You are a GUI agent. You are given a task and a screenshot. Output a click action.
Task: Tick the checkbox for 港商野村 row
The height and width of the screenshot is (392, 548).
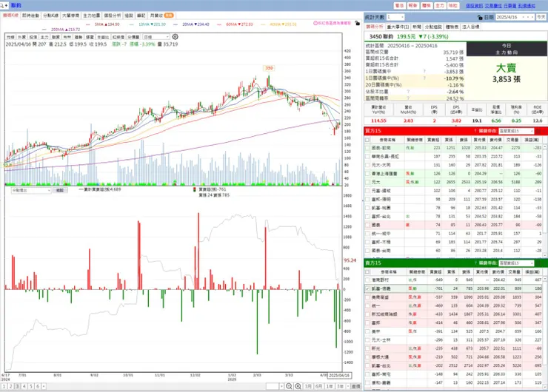click(367, 280)
